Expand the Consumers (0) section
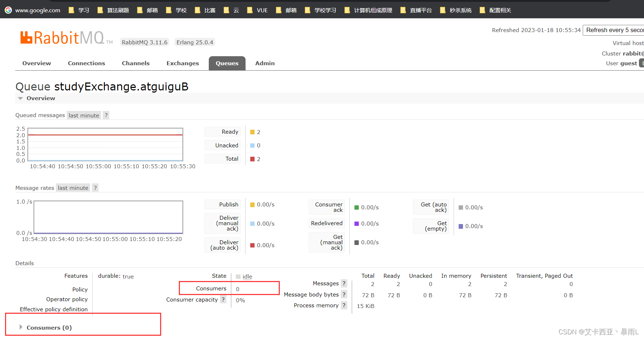Image resolution: width=644 pixels, height=339 pixels. pyautogui.click(x=45, y=327)
